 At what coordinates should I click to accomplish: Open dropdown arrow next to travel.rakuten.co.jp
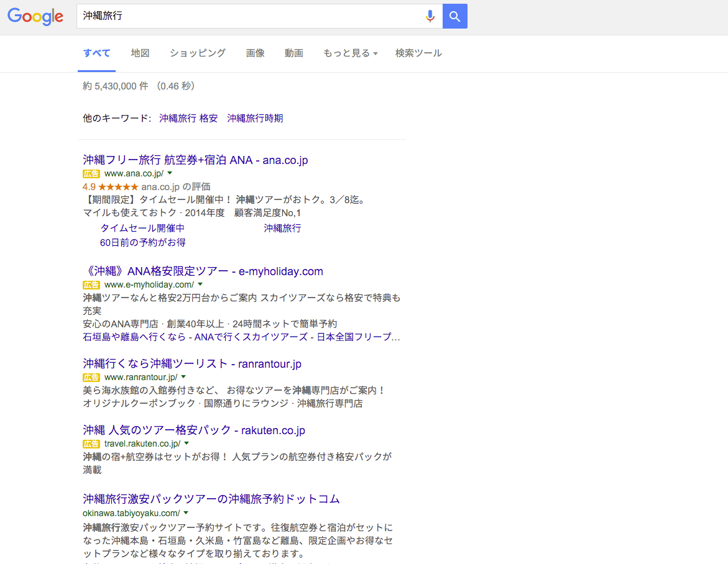click(x=187, y=443)
